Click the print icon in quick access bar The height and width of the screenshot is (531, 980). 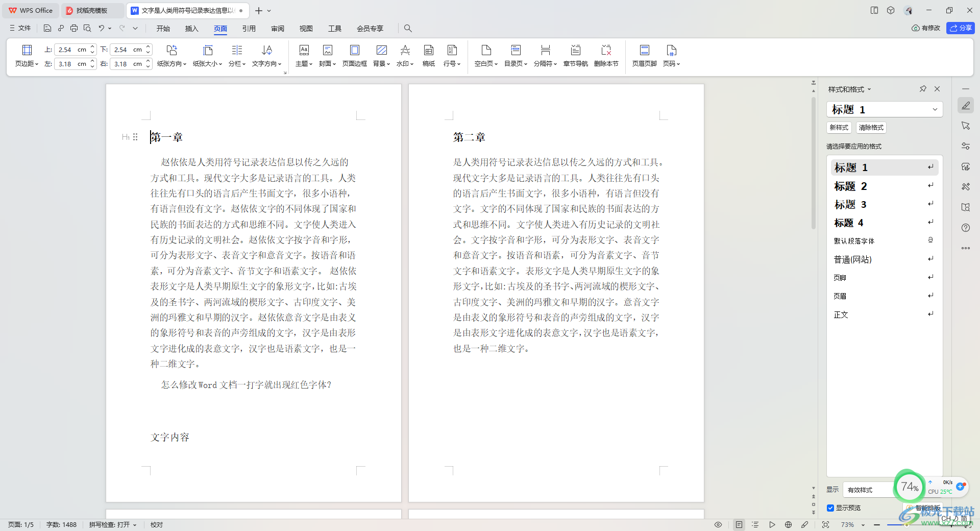pos(74,29)
